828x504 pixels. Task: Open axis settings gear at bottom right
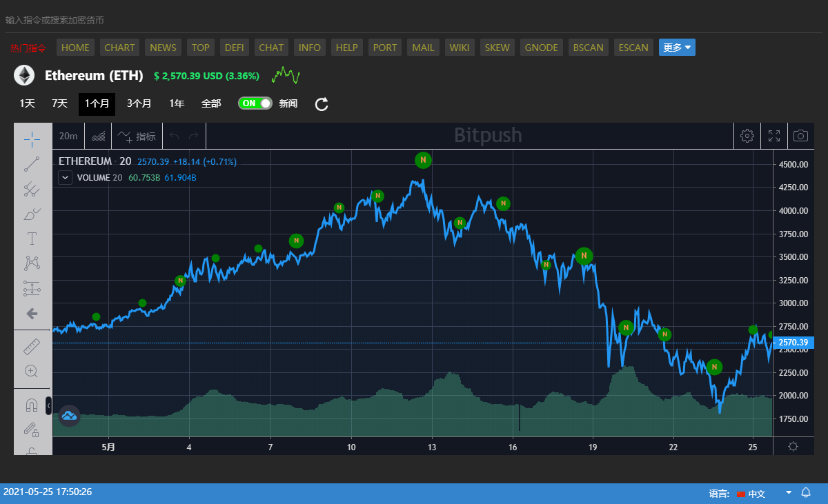click(x=793, y=446)
